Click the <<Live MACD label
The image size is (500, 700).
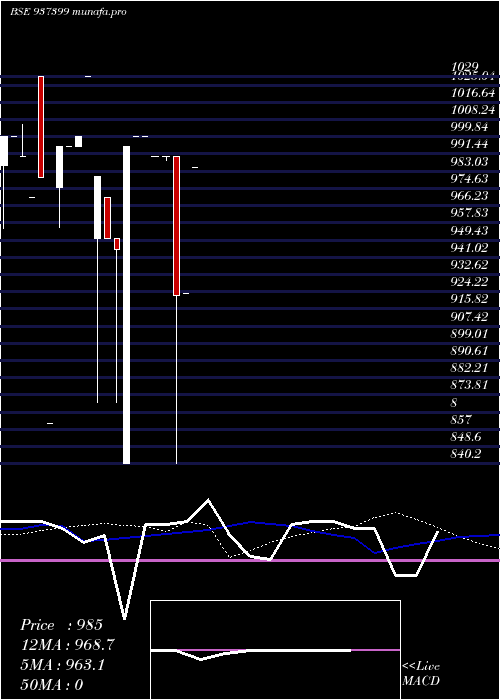(421, 673)
